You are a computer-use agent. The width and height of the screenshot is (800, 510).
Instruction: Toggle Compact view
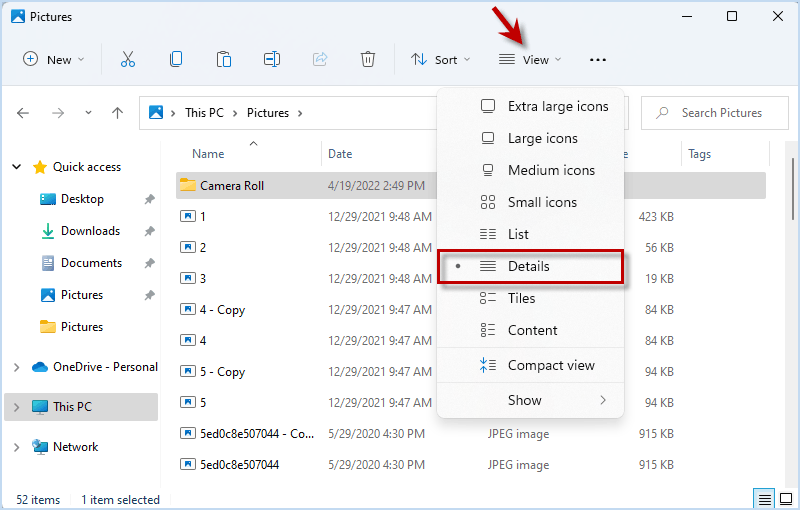531,365
